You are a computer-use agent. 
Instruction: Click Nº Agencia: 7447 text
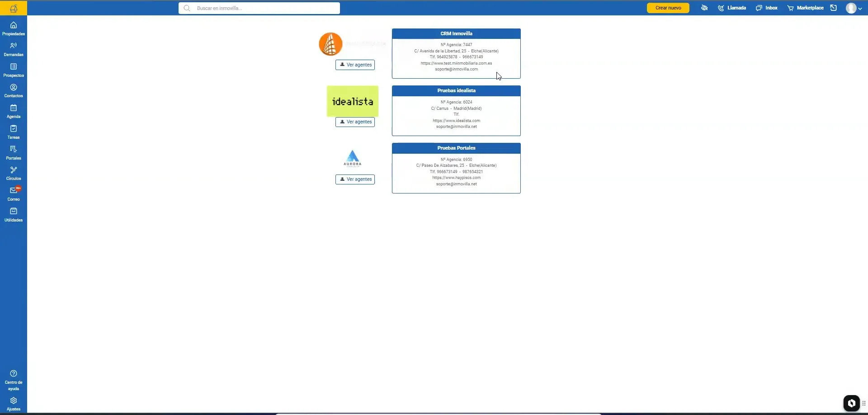tap(456, 45)
